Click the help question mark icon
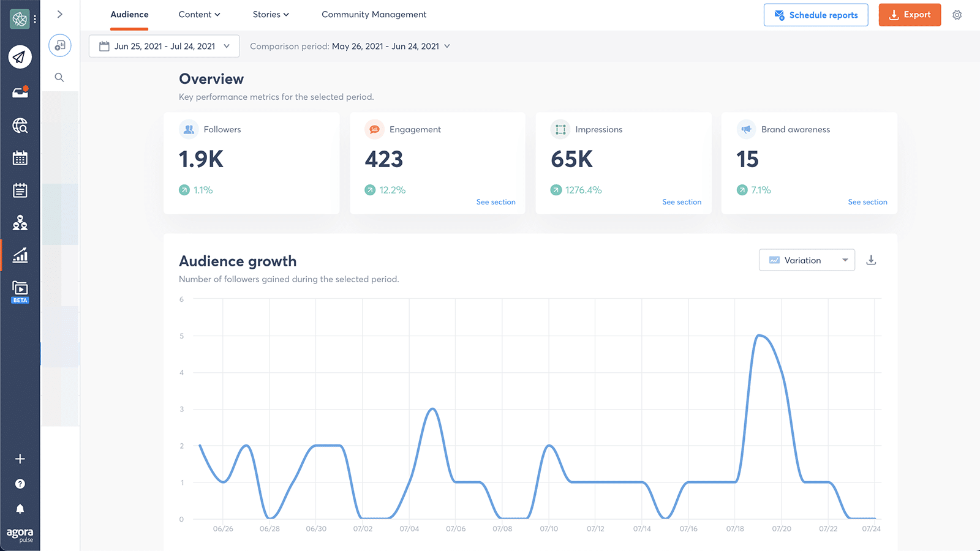Image resolution: width=980 pixels, height=551 pixels. [20, 484]
